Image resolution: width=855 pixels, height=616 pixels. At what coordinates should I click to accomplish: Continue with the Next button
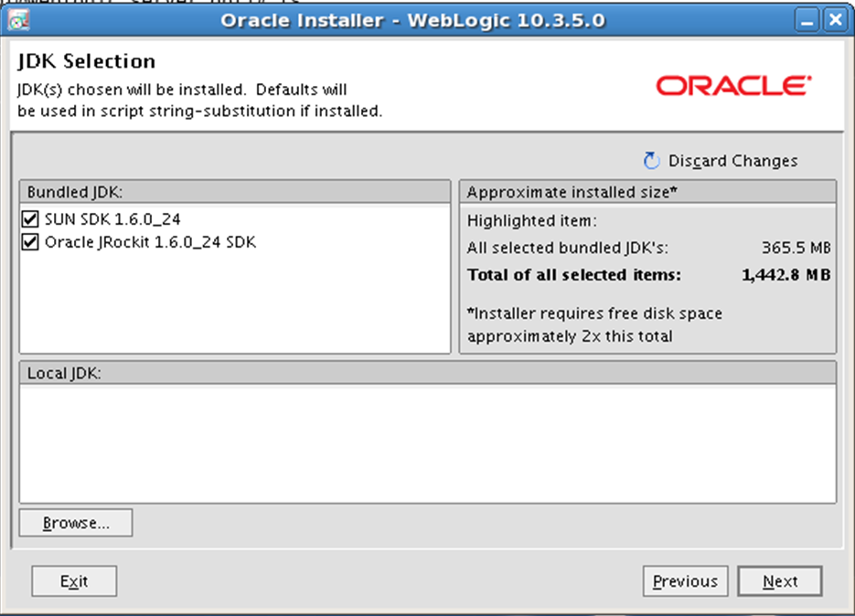point(780,581)
